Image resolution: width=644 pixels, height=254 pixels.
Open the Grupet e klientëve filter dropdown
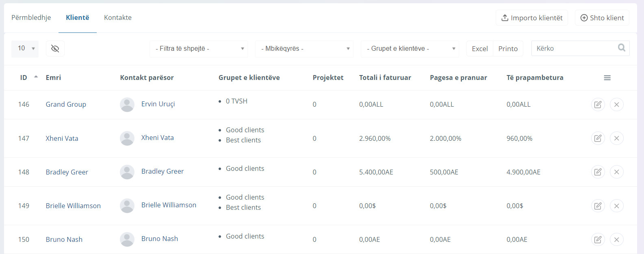click(410, 49)
